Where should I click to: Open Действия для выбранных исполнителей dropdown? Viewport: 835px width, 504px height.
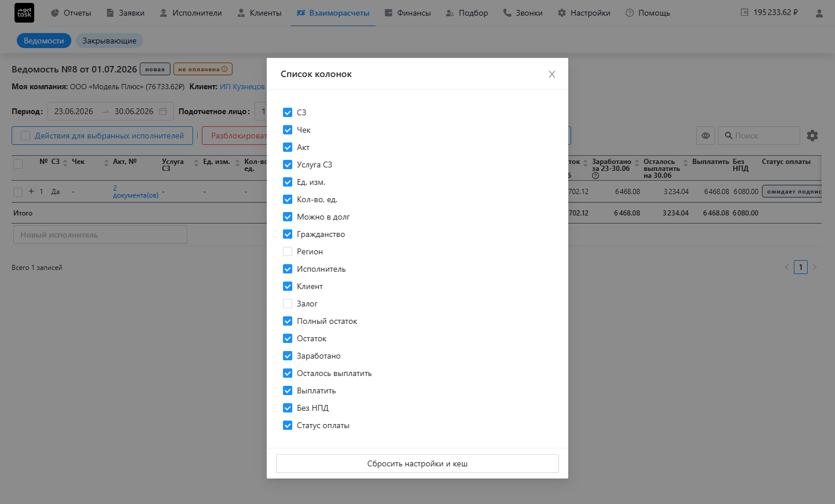103,136
